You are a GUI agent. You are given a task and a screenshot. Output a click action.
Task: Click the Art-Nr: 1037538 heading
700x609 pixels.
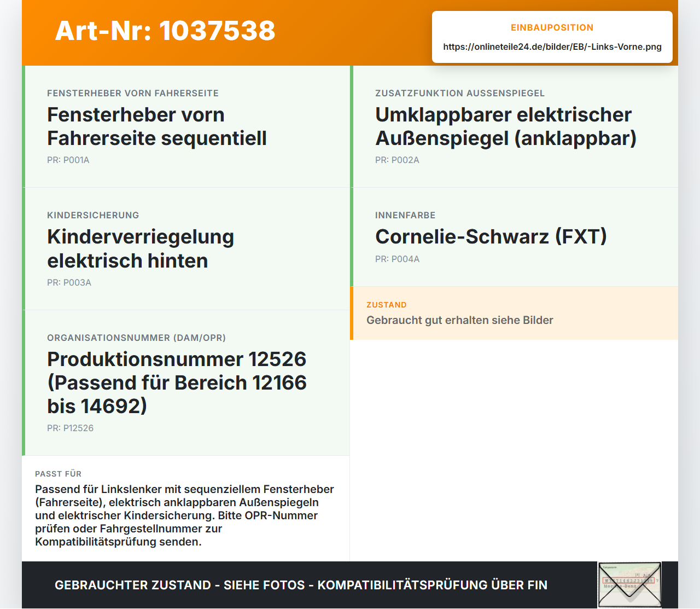[x=165, y=31]
